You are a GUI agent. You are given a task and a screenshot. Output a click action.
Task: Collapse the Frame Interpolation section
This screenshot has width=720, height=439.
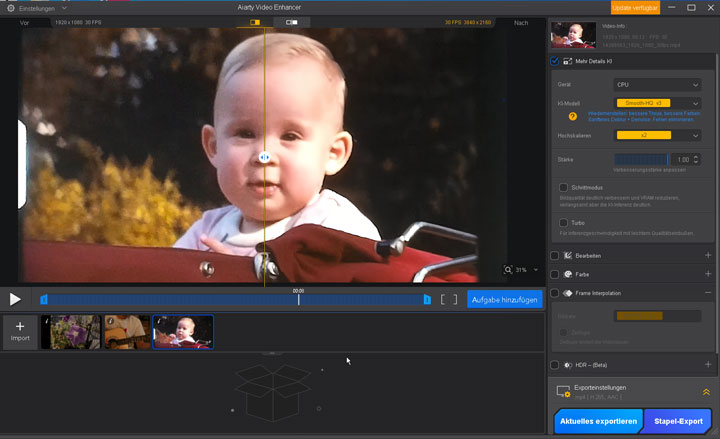pyautogui.click(x=708, y=293)
